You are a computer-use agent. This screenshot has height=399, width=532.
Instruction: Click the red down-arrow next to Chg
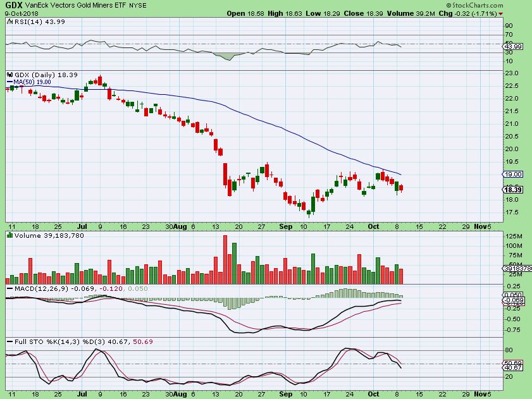(x=501, y=14)
